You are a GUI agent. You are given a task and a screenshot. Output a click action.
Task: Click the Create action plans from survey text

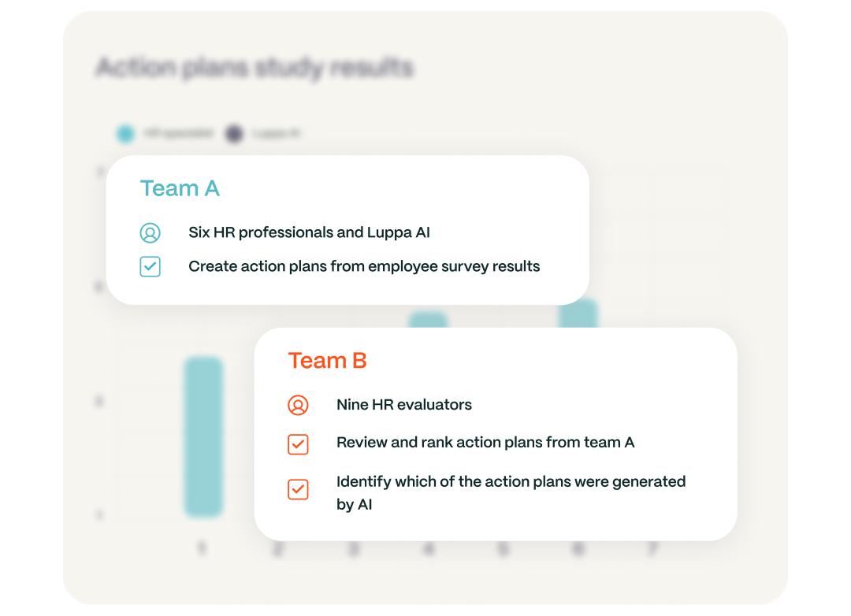coord(364,267)
